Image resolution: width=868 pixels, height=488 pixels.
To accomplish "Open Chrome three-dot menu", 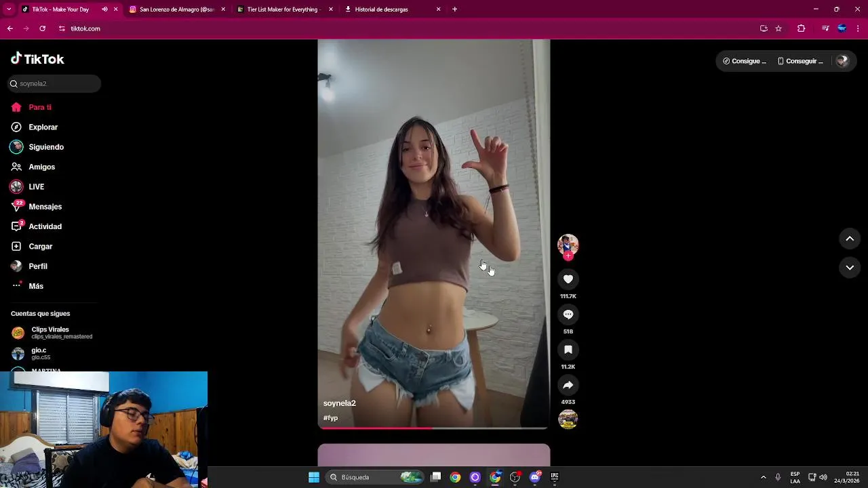I will (x=859, y=28).
